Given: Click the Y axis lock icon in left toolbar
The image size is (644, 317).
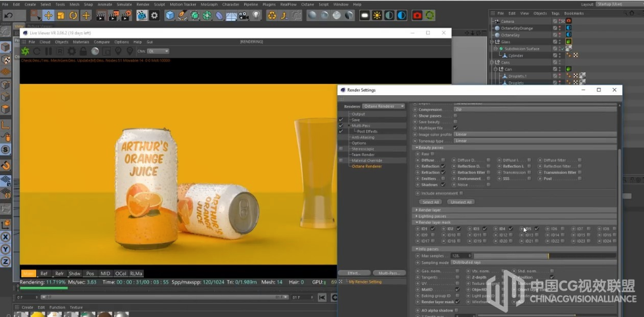Looking at the screenshot, I should click(6, 249).
